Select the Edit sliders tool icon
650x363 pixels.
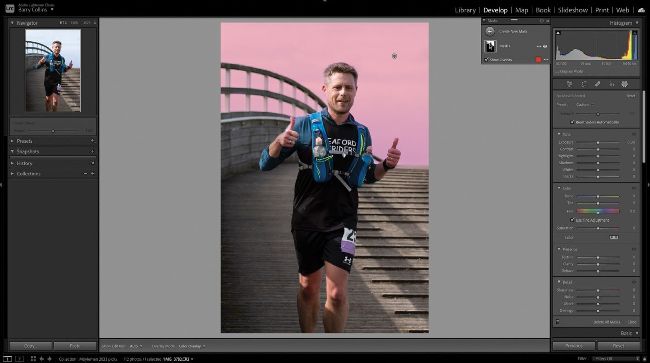570,84
